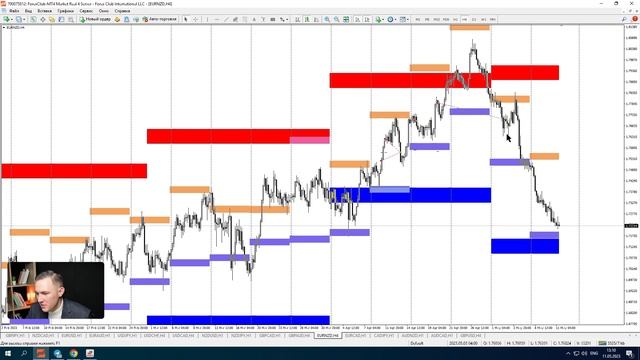This screenshot has width=640, height=360.
Task: Open the Navigator panel icon
Action: [x=52, y=19]
